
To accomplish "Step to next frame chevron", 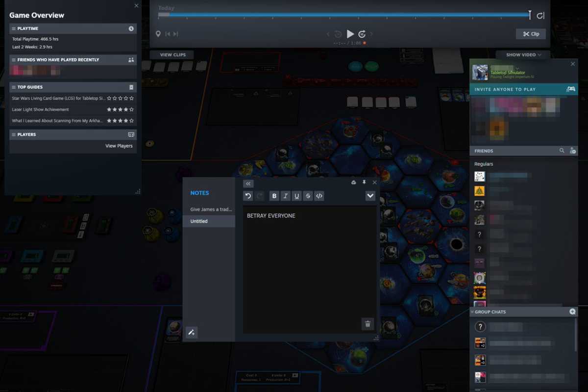I will coord(371,34).
